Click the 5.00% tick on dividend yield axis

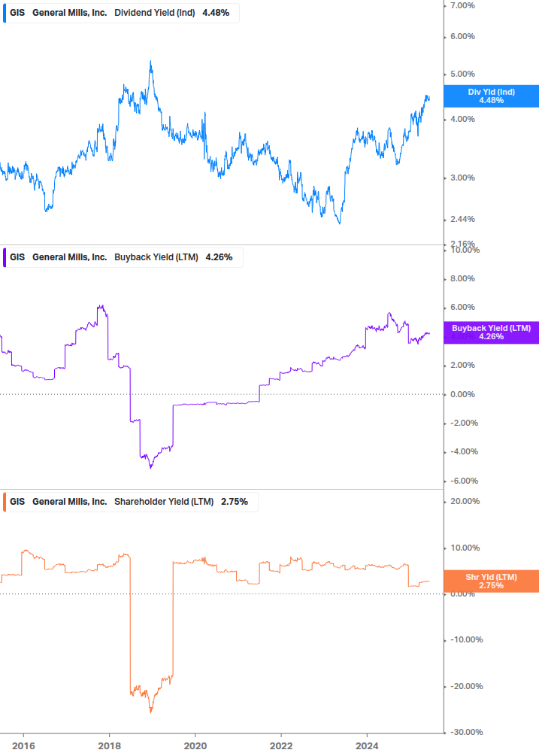[462, 74]
